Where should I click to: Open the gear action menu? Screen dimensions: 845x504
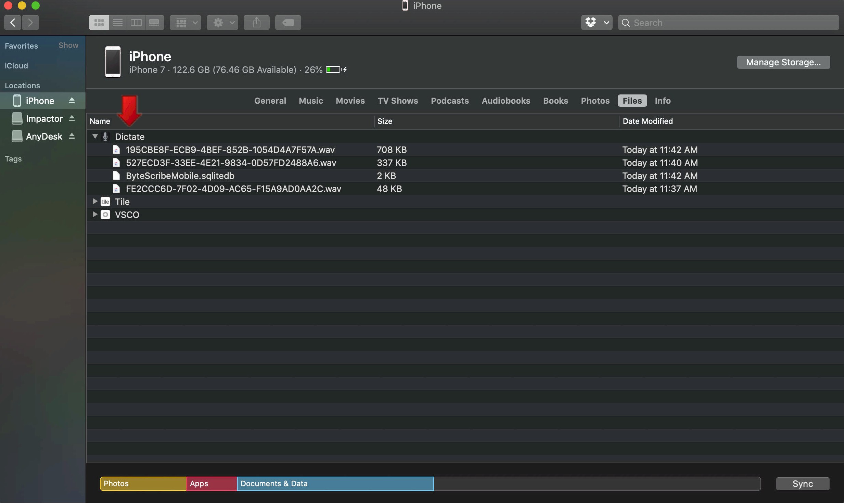click(x=222, y=23)
